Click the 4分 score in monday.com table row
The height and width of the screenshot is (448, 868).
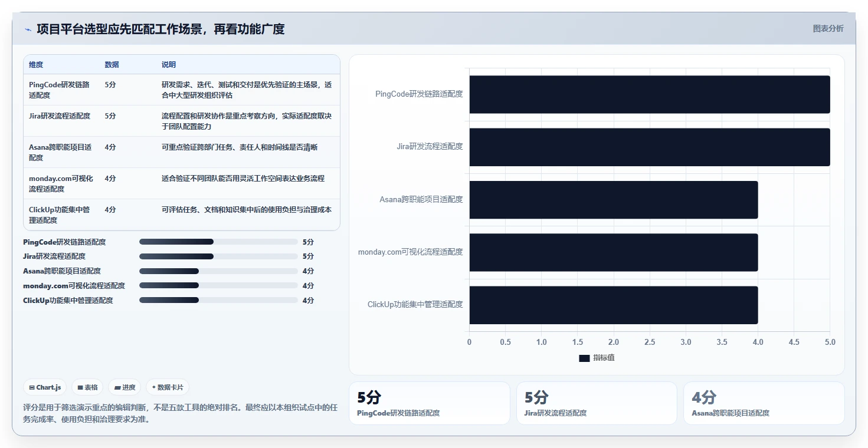[x=110, y=178]
